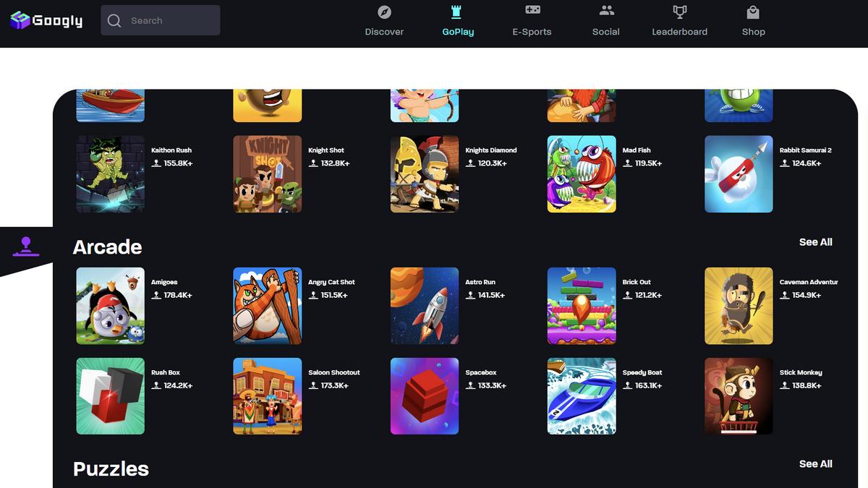Open the Astro Run game thumbnail
Viewport: 868px width, 488px height.
tap(425, 306)
